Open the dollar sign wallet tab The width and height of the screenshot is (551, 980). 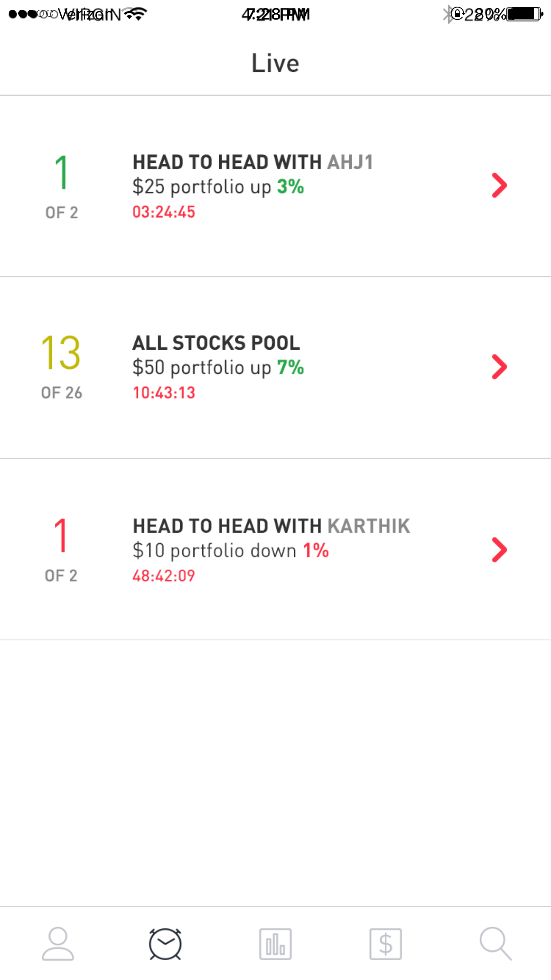[x=386, y=943]
